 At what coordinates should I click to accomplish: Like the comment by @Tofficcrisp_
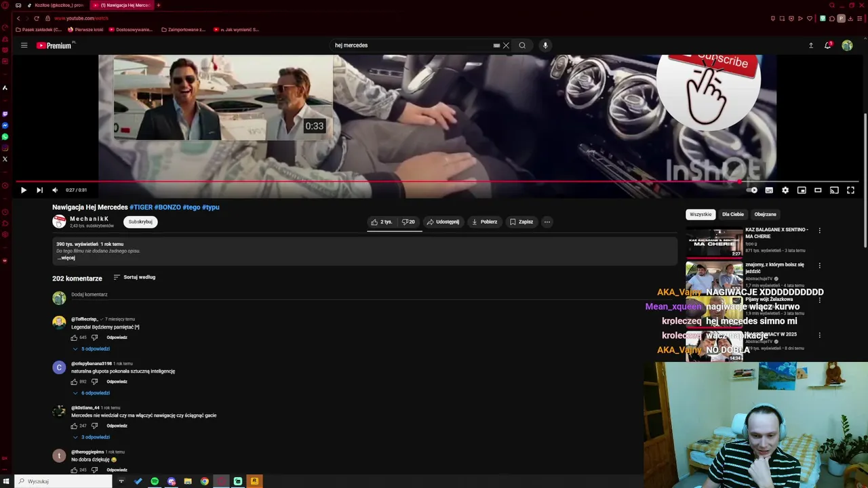click(75, 338)
